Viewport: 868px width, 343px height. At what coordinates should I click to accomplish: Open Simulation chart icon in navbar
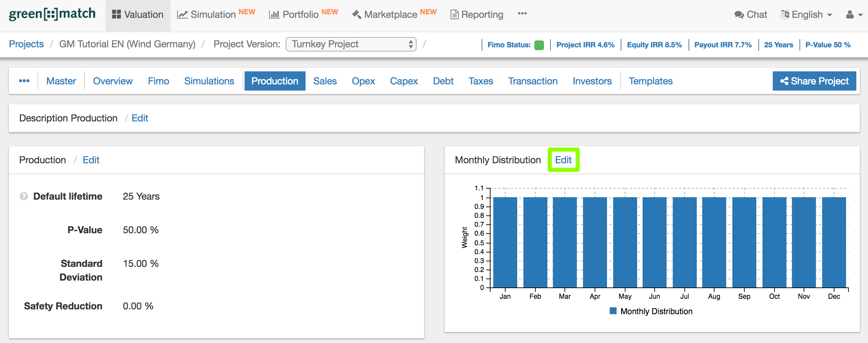(182, 14)
